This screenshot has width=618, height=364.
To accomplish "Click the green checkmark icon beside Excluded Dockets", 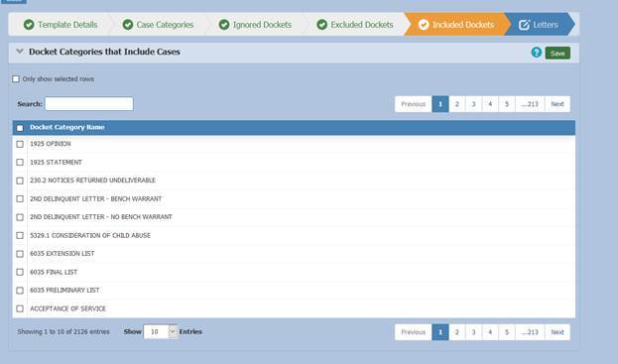I will (322, 25).
